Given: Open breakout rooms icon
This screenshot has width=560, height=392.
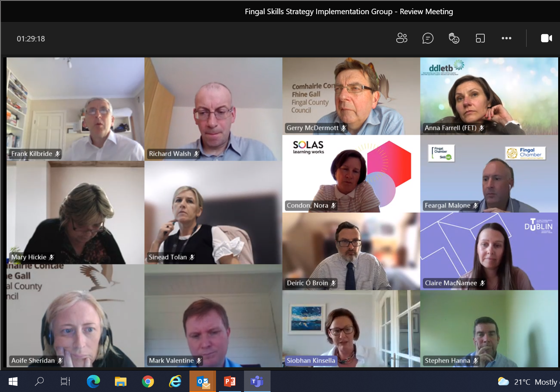Looking at the screenshot, I should tap(480, 38).
